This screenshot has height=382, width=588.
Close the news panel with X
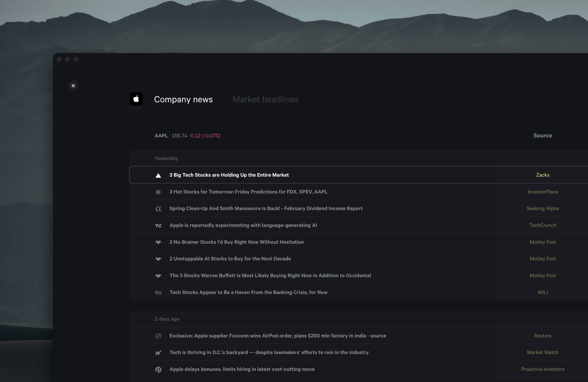click(x=73, y=86)
